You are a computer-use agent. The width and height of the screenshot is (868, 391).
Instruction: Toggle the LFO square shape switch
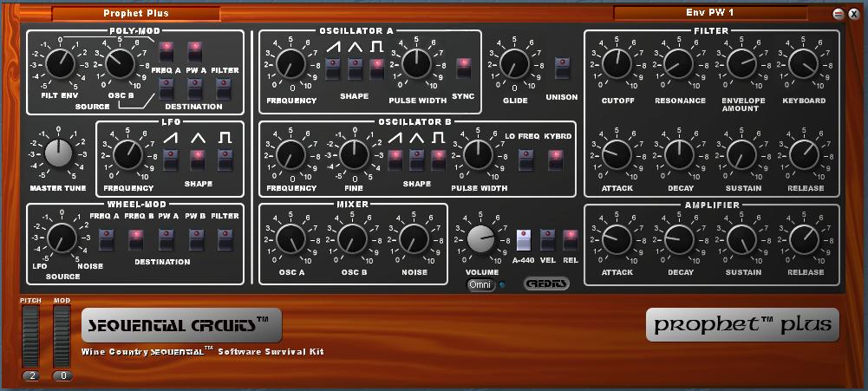225,160
